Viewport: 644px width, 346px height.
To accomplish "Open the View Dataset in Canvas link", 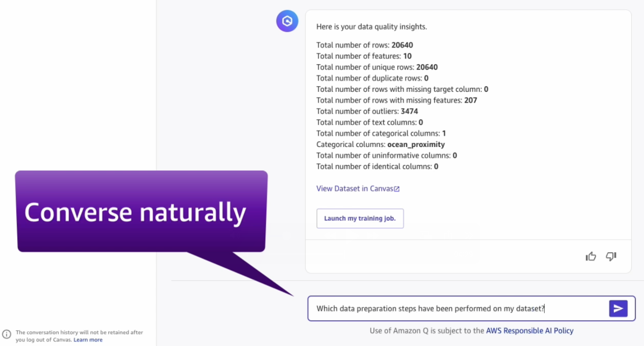I will (358, 188).
